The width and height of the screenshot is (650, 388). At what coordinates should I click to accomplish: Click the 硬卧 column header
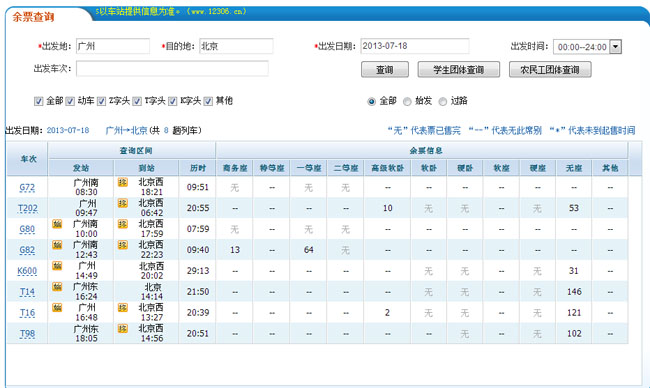pos(465,168)
